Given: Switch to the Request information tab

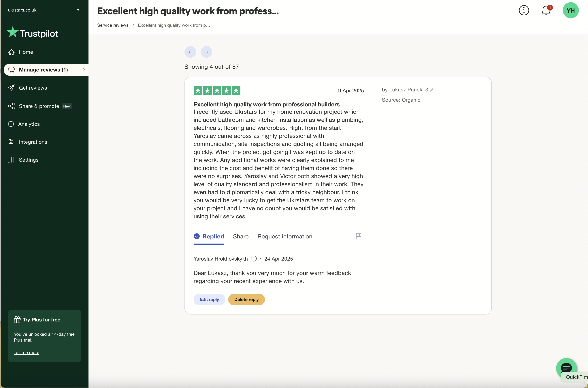Looking at the screenshot, I should [x=285, y=237].
